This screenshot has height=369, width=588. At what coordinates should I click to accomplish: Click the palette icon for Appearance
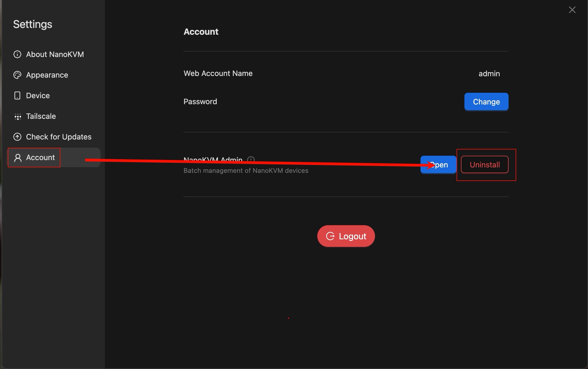pos(17,75)
